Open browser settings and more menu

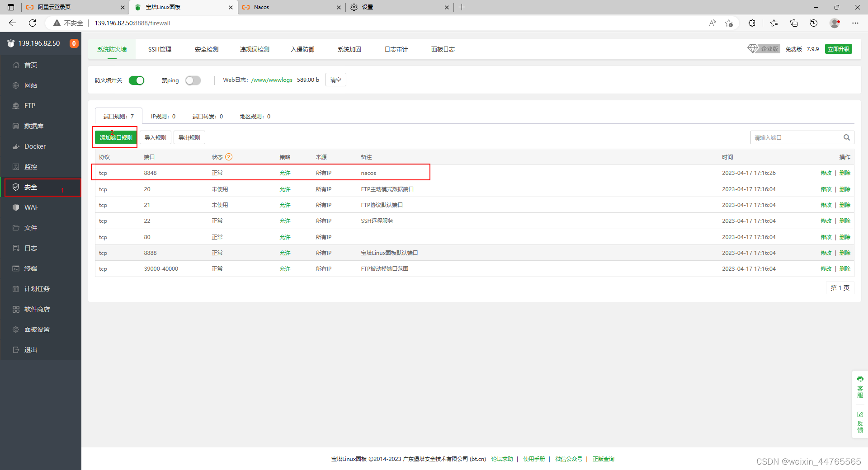pyautogui.click(x=855, y=23)
